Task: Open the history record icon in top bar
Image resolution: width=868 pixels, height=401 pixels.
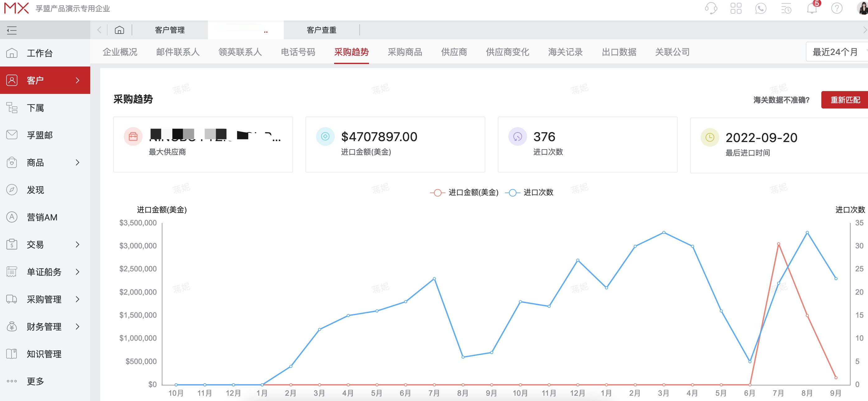Action: [786, 8]
